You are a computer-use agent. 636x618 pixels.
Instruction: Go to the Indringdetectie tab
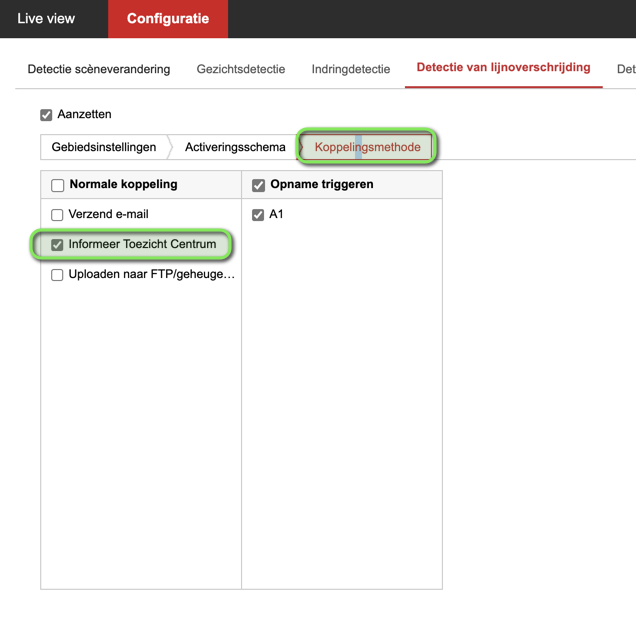(351, 69)
